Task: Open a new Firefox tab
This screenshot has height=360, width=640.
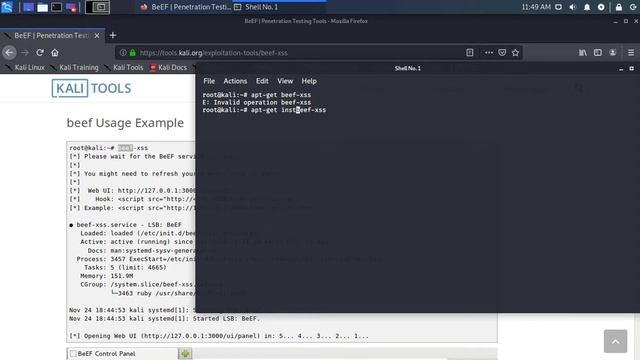Action: click(113, 36)
